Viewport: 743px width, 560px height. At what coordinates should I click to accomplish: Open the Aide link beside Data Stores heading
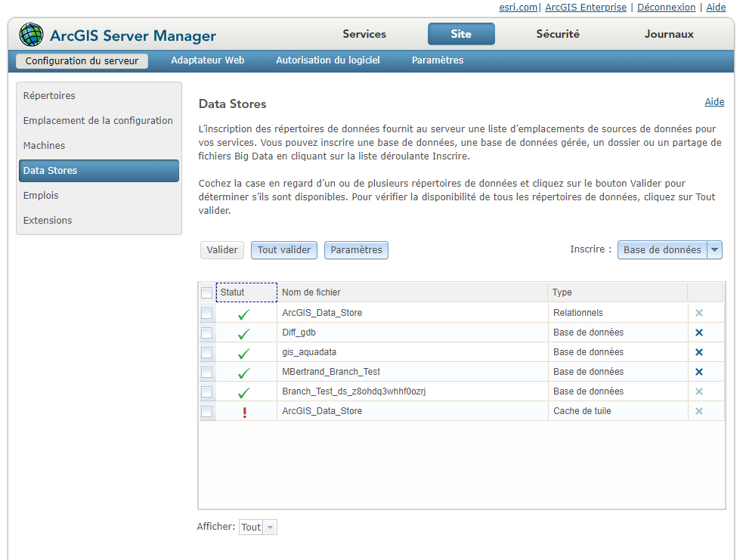point(714,102)
